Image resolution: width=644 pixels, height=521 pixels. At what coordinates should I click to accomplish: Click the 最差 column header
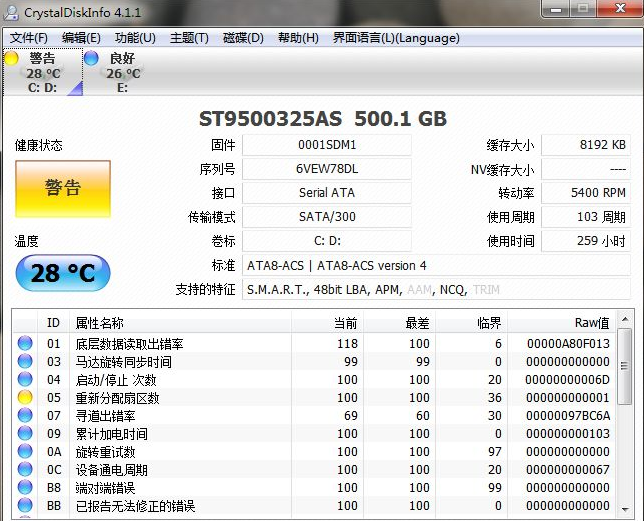pyautogui.click(x=400, y=323)
